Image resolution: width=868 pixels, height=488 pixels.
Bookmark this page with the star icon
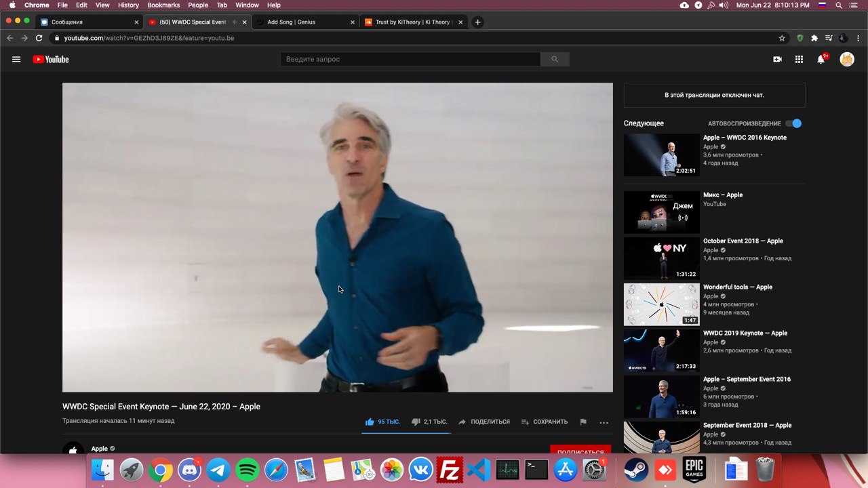pyautogui.click(x=782, y=38)
